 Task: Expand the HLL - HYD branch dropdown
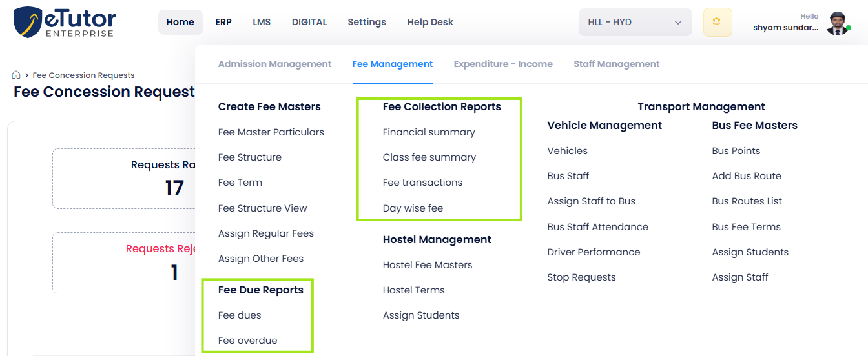point(635,22)
